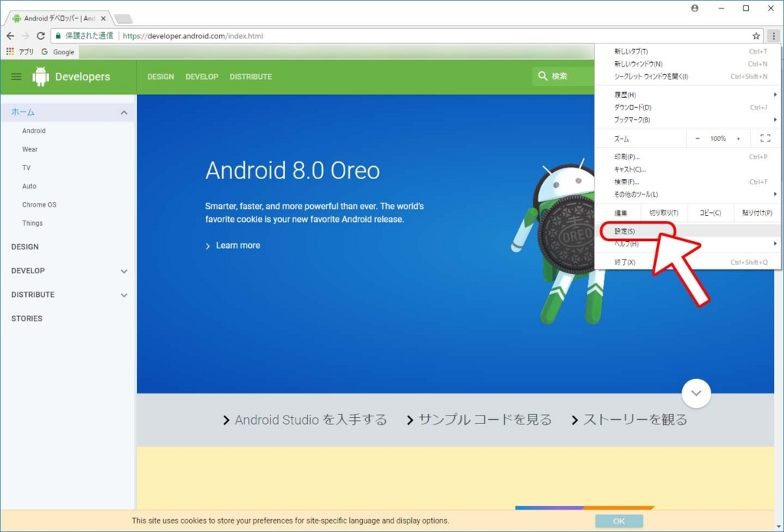Bookmark this page with star icon

point(756,36)
